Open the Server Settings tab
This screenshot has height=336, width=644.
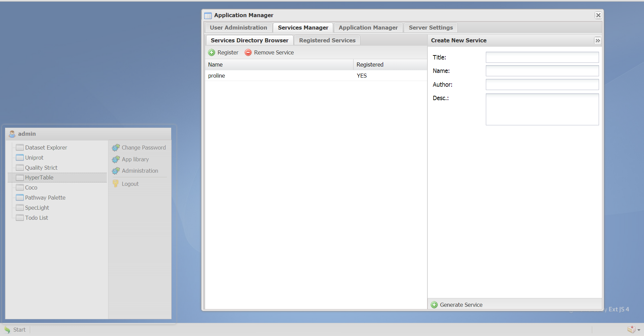pyautogui.click(x=430, y=28)
